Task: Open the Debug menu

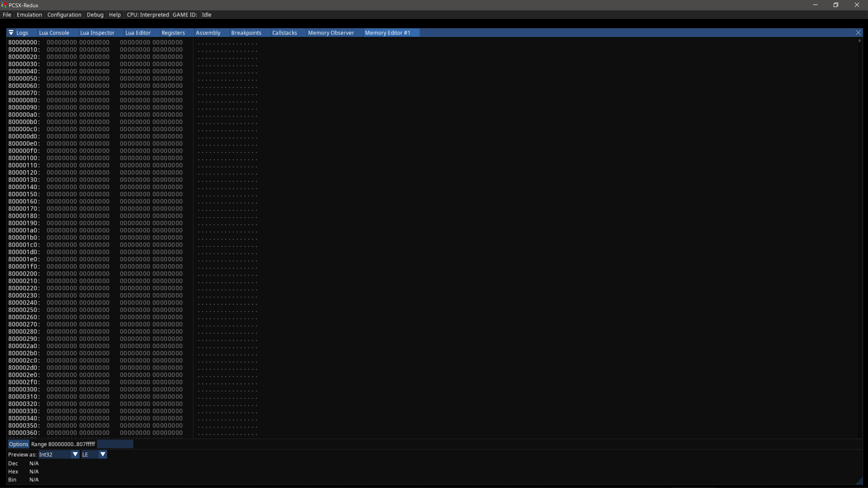Action: (95, 14)
